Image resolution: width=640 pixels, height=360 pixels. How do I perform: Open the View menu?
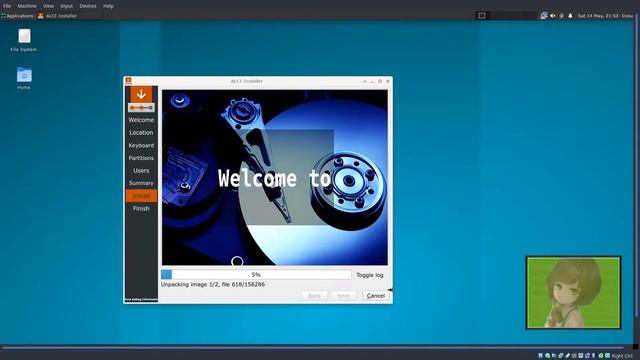tap(49, 6)
